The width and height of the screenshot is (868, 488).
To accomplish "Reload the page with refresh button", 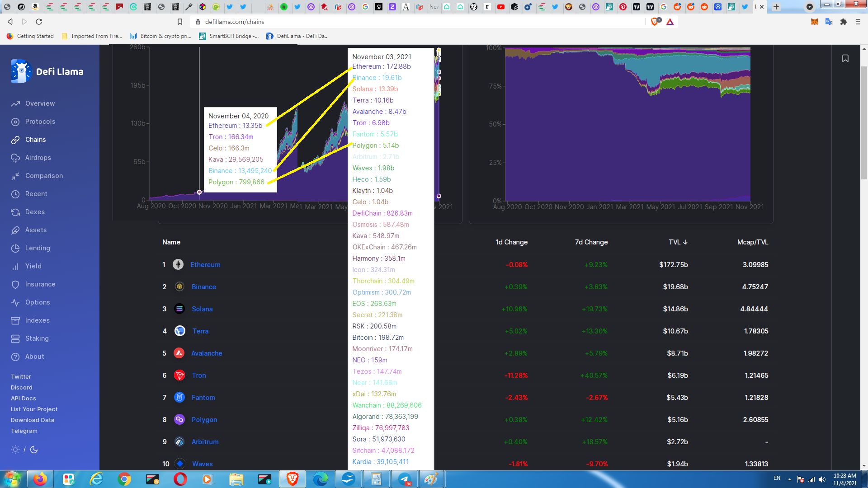I will click(x=39, y=22).
